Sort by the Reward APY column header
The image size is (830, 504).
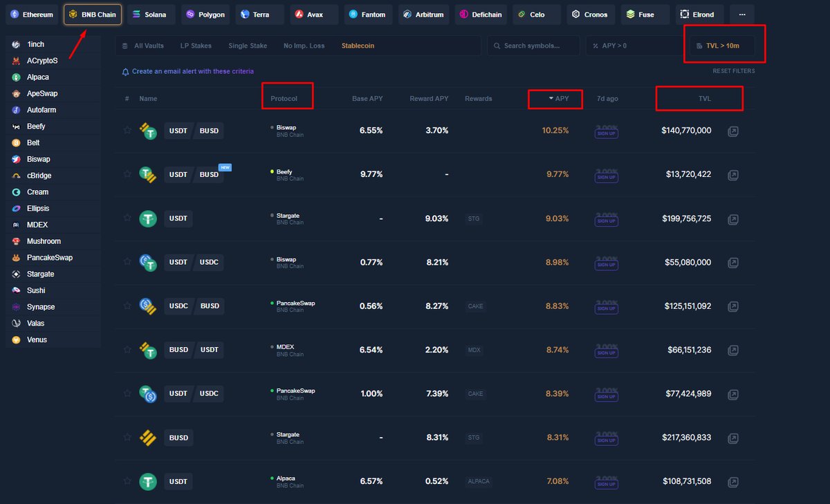(429, 99)
